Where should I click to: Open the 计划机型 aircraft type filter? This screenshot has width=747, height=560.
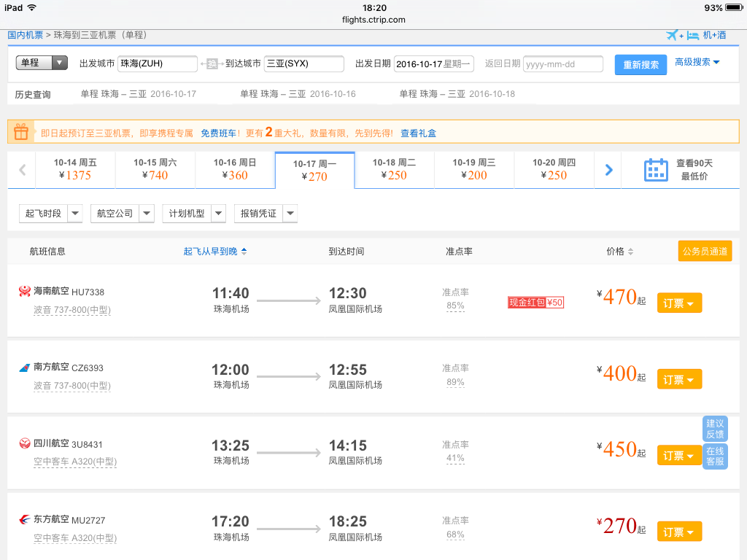(194, 214)
